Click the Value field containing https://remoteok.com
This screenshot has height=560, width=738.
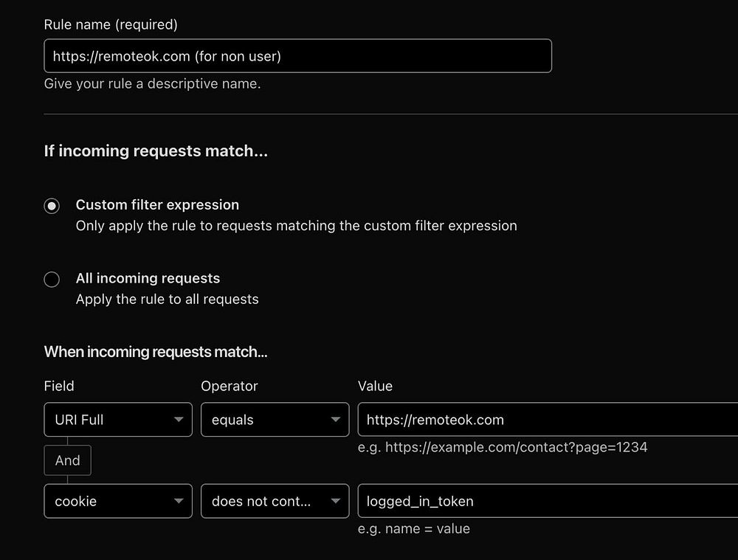(546, 420)
